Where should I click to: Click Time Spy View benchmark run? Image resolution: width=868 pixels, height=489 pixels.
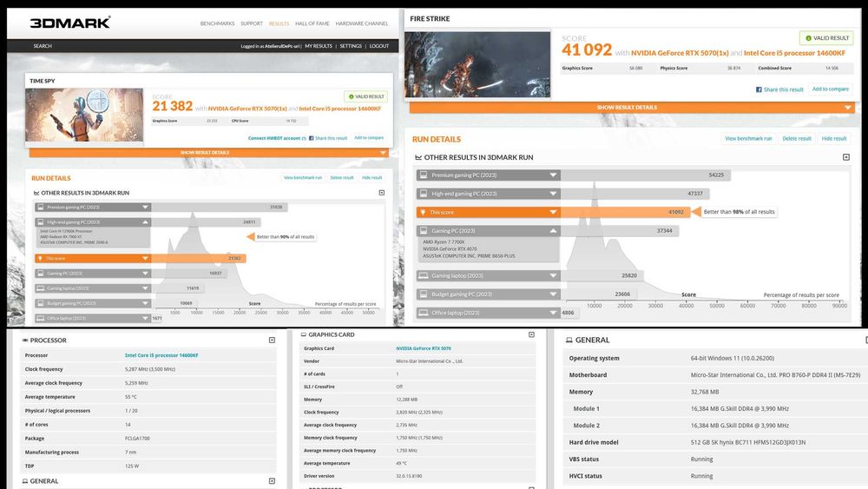tap(302, 178)
